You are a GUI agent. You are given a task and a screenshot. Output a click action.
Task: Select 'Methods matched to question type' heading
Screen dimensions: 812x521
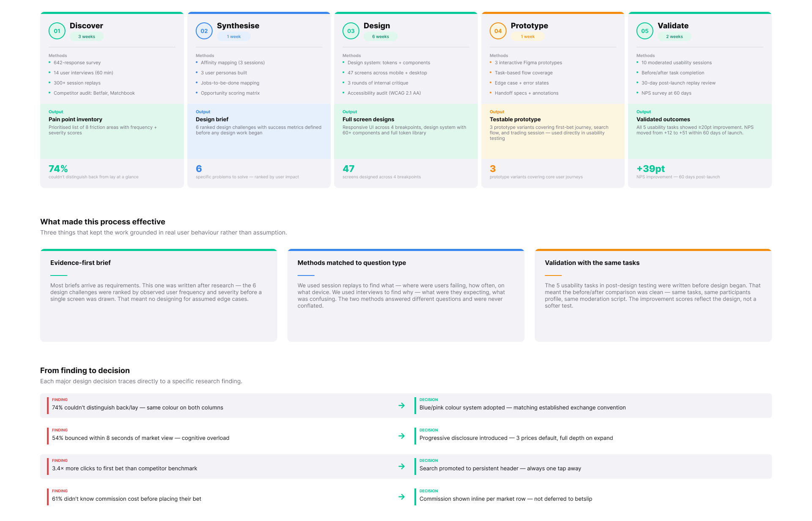click(351, 263)
